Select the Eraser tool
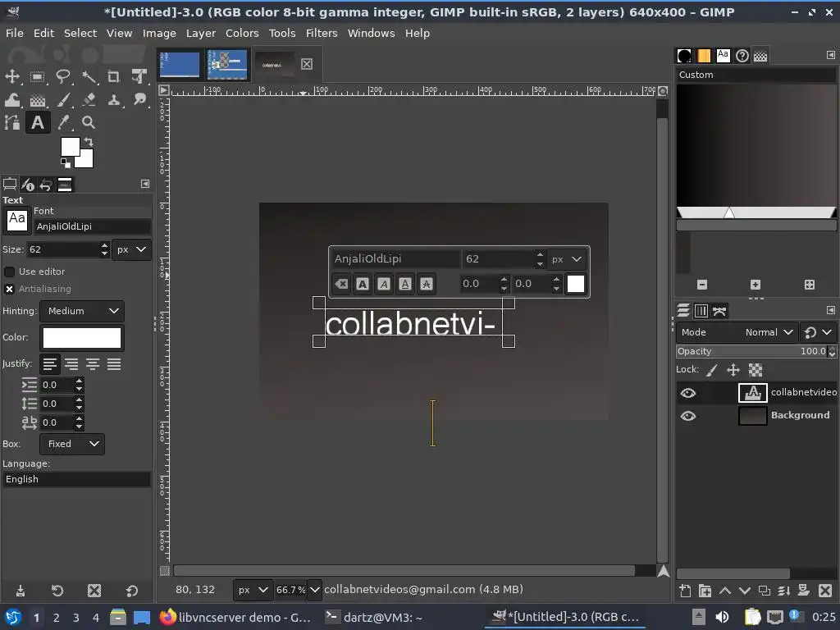 [89, 99]
